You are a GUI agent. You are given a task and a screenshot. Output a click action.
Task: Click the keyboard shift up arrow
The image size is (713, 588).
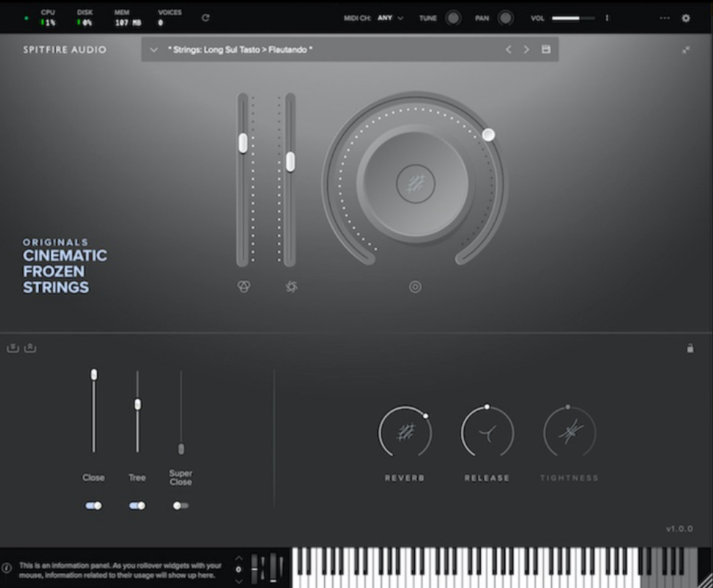tap(239, 558)
